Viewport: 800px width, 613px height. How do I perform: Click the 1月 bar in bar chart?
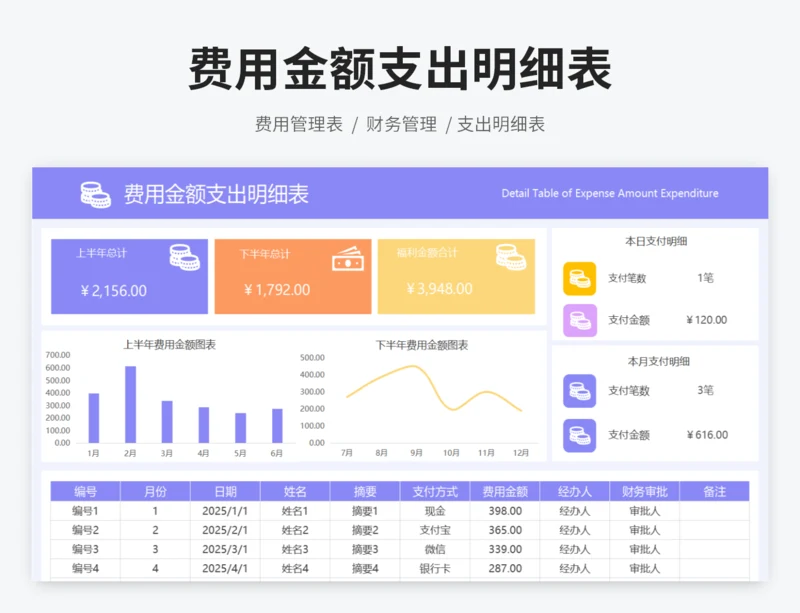[94, 418]
